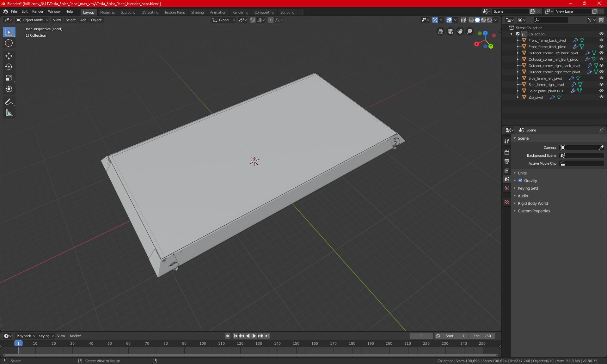Toggle orthographic/perspective view icon
This screenshot has width=607, height=364.
(x=440, y=31)
